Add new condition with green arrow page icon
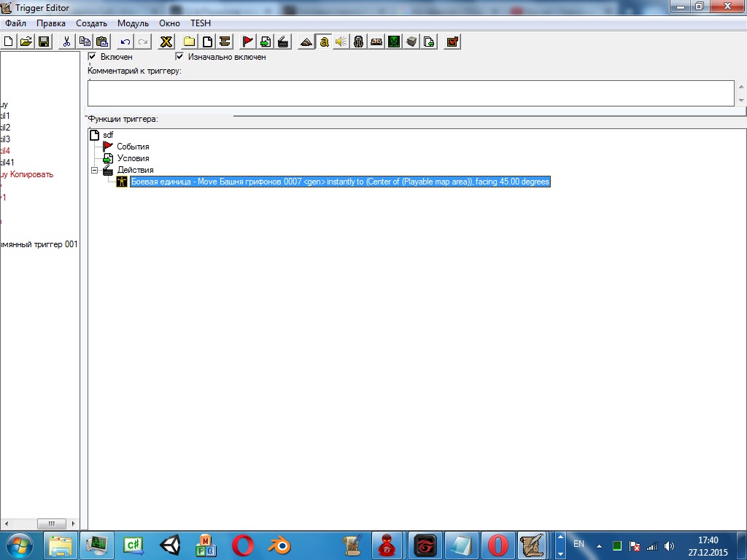This screenshot has width=747, height=560. (266, 42)
